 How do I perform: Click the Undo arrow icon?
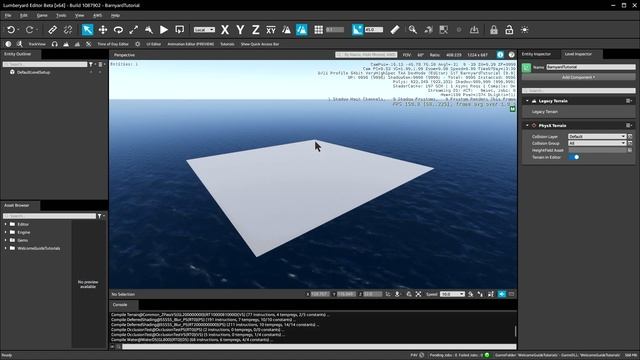pyautogui.click(x=11, y=30)
